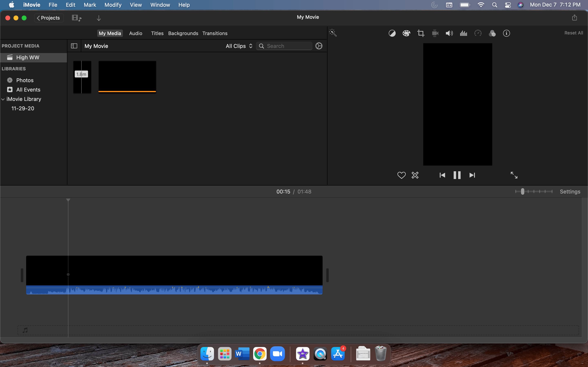The width and height of the screenshot is (588, 367).
Task: Toggle the libraries sidebar visibility
Action: [74, 46]
